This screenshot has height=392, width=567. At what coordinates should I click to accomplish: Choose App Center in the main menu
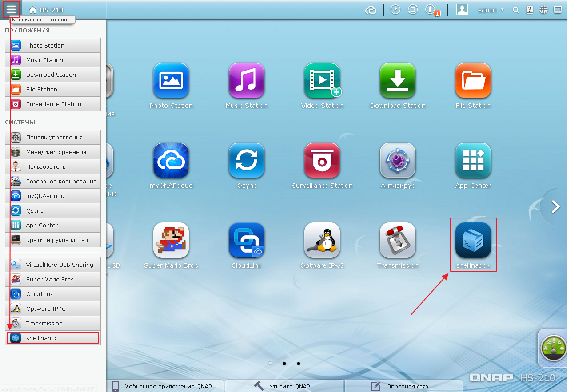pos(53,225)
